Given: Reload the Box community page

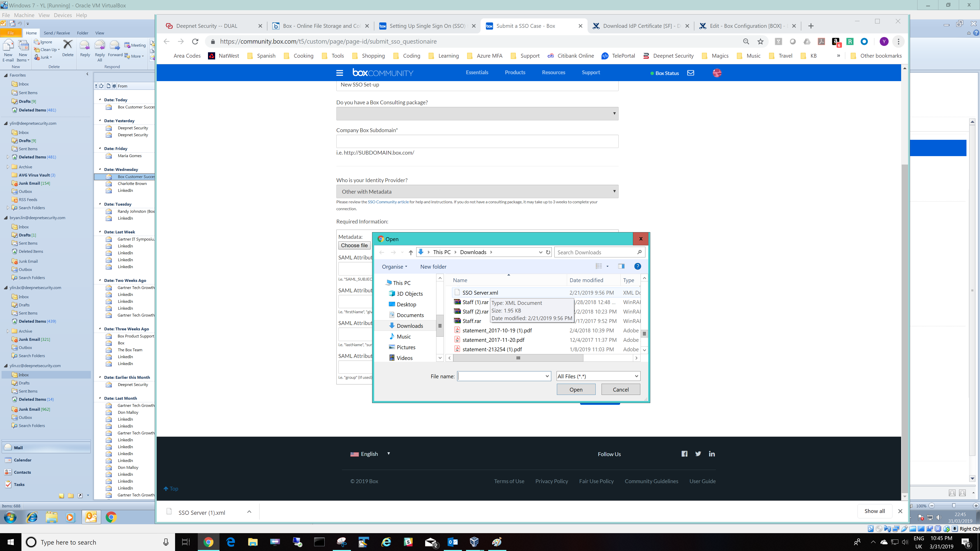Looking at the screenshot, I should (x=195, y=41).
